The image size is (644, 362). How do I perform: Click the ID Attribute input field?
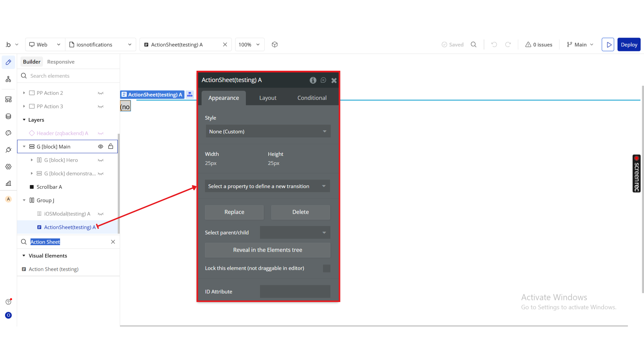(295, 291)
